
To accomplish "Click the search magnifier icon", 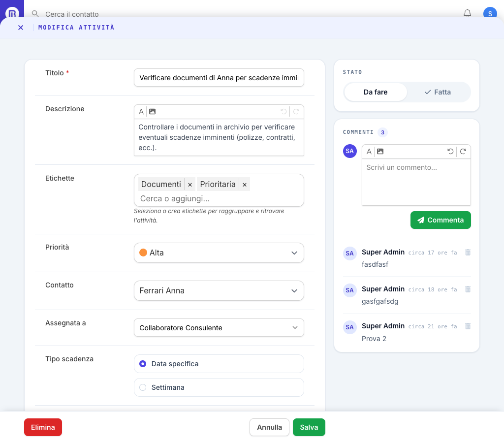I will click(x=35, y=14).
